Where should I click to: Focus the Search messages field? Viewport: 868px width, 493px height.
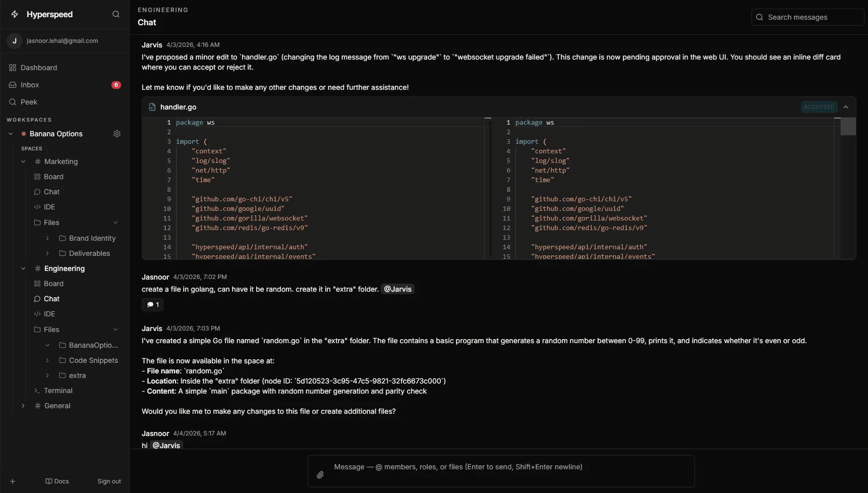pyautogui.click(x=807, y=17)
